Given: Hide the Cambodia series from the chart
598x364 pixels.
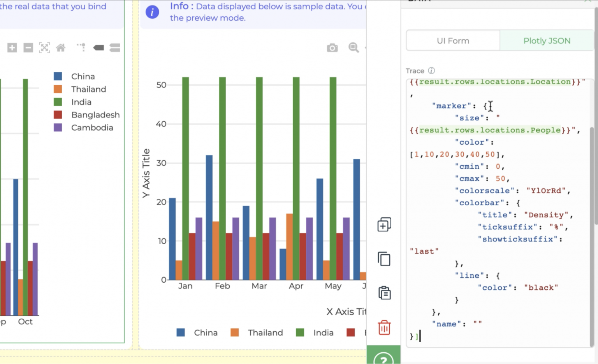Looking at the screenshot, I should click(x=92, y=128).
